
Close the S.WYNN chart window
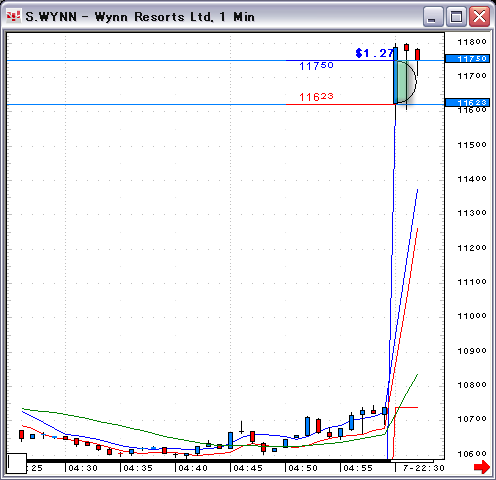pos(479,17)
